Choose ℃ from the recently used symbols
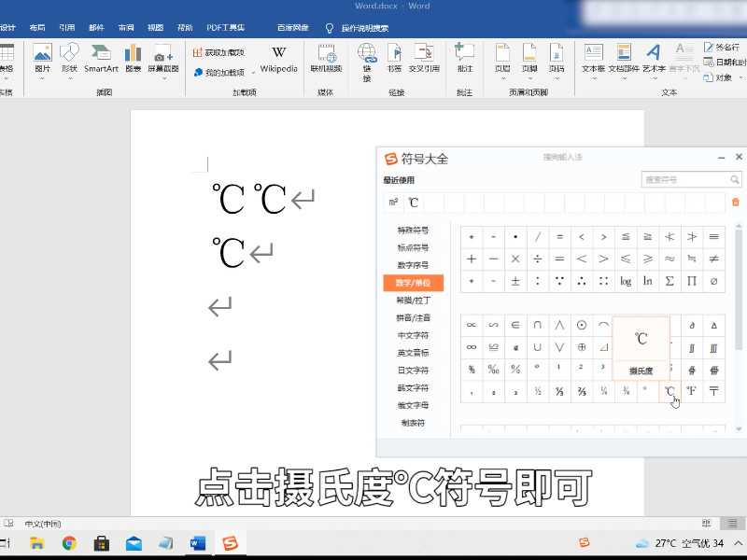 (x=414, y=202)
